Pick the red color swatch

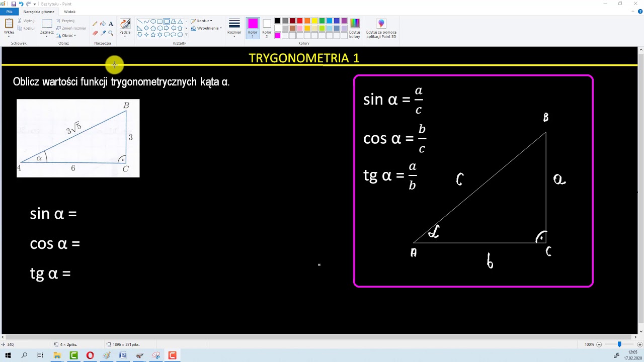click(x=300, y=21)
